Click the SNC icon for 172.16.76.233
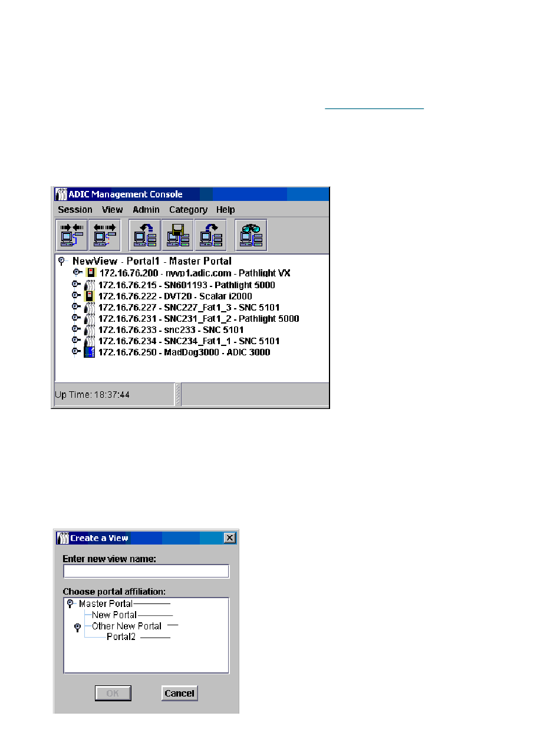This screenshot has width=560, height=739. pyautogui.click(x=90, y=330)
